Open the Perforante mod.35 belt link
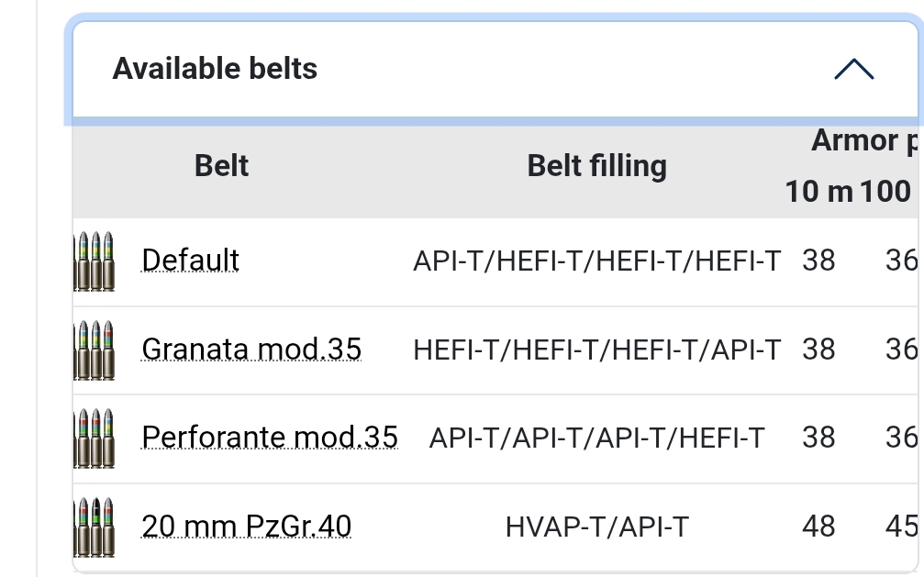Viewport: 924px width, 577px height. click(269, 438)
